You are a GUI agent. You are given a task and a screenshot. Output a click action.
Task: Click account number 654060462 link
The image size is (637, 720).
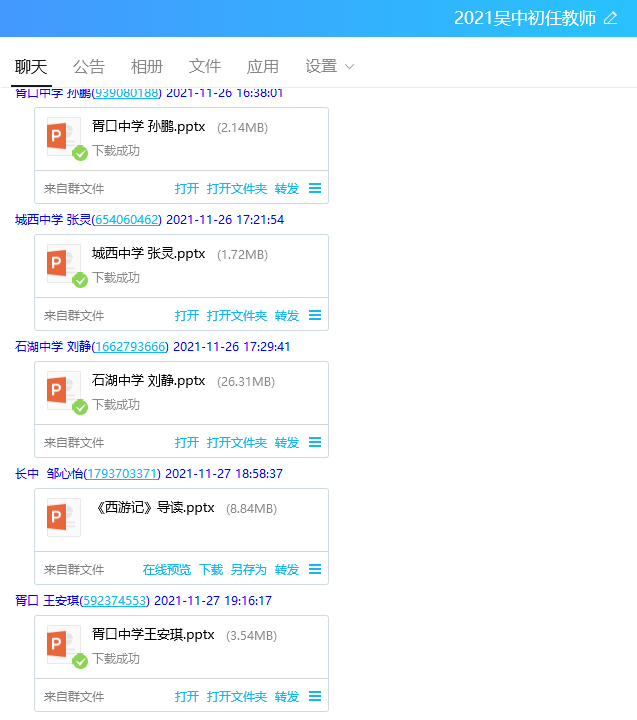point(126,220)
